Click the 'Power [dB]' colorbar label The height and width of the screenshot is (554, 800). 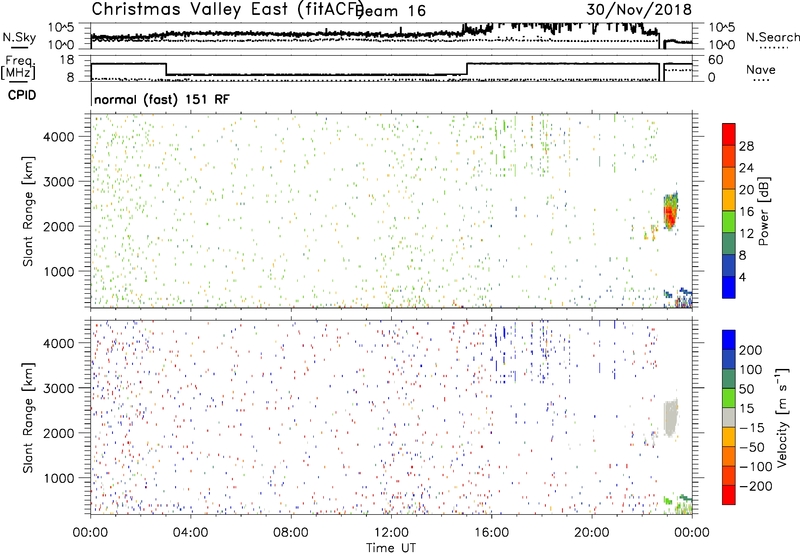coord(764,211)
